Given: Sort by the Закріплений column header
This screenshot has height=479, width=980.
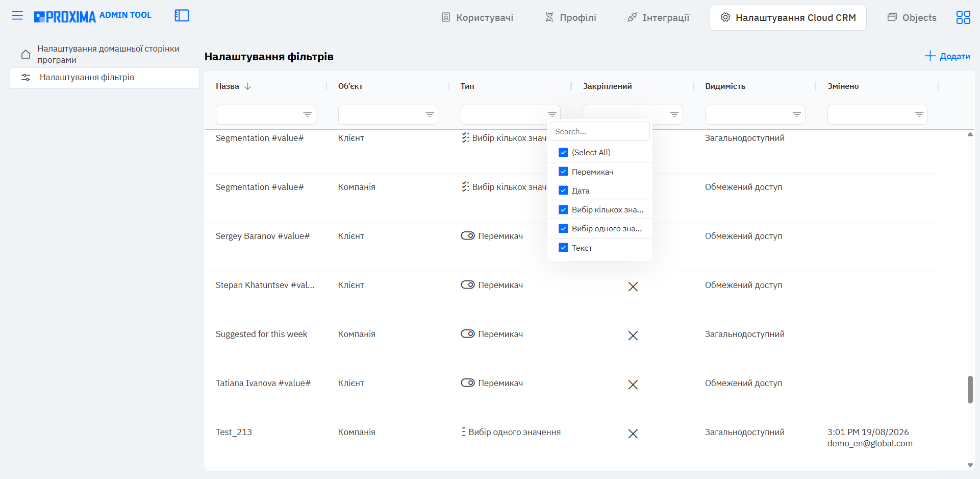Looking at the screenshot, I should (607, 86).
